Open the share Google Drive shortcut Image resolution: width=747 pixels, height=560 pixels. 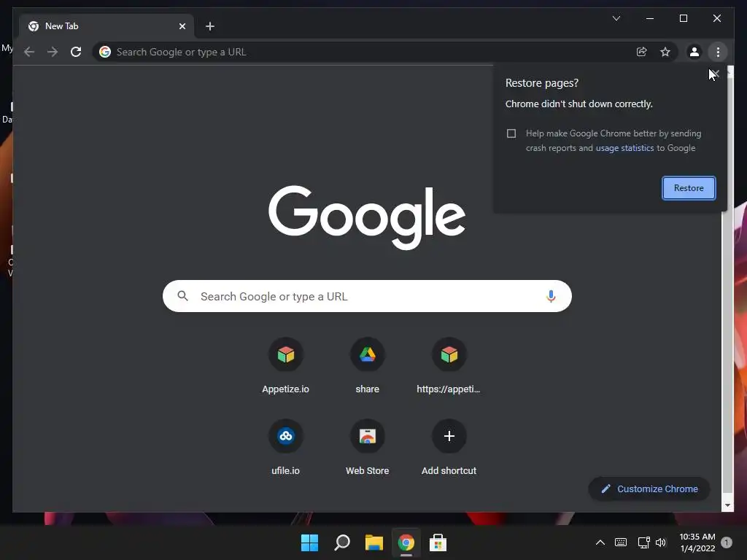pyautogui.click(x=367, y=366)
